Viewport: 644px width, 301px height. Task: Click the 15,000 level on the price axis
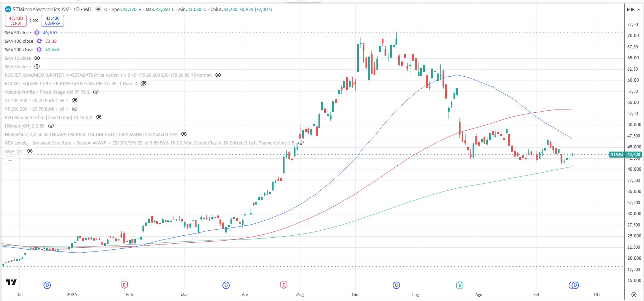[x=634, y=281]
